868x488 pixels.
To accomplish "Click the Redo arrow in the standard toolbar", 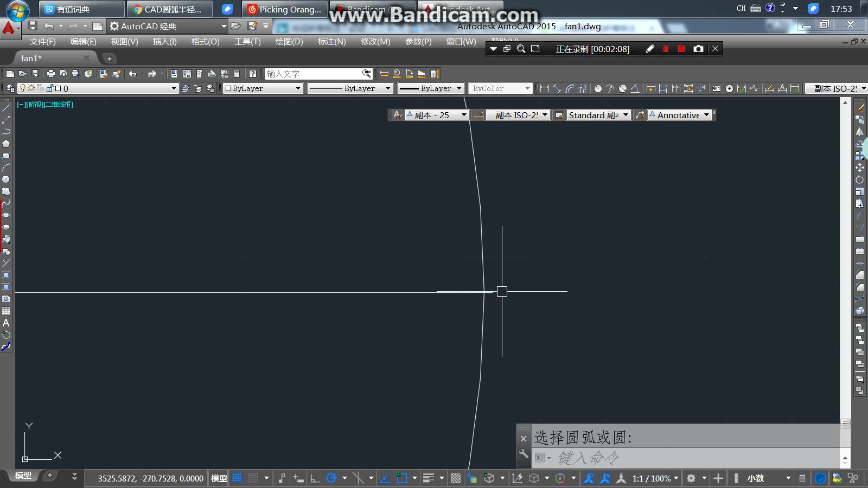I will (152, 74).
